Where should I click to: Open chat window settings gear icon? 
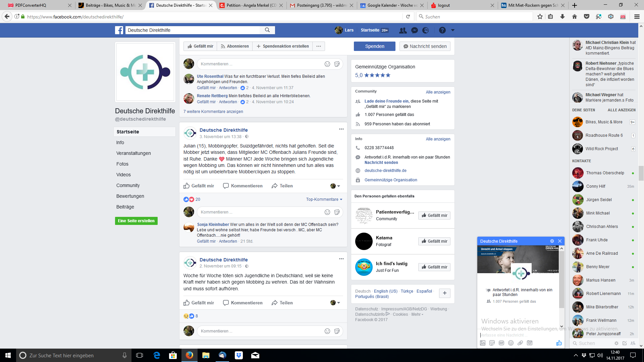552,241
